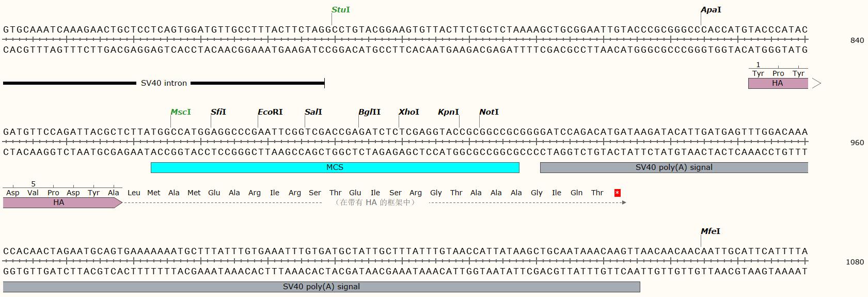Click the Gln amino acid residue
The image size is (868, 297).
point(576,193)
